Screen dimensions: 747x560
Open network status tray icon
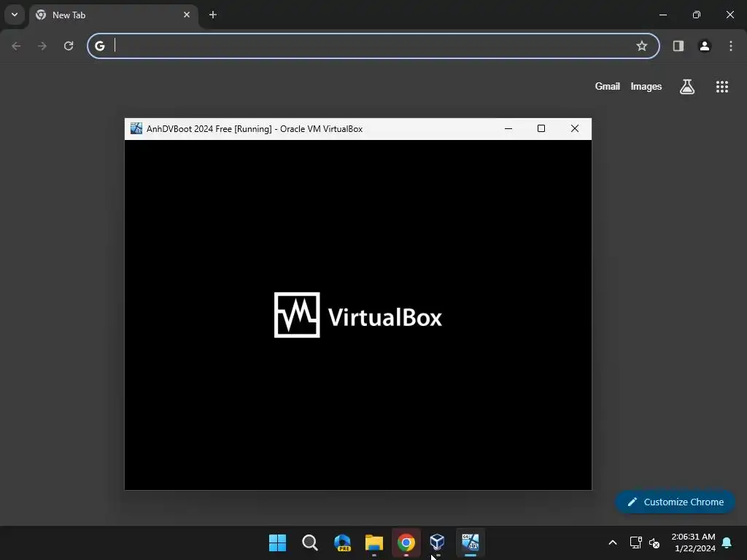635,542
